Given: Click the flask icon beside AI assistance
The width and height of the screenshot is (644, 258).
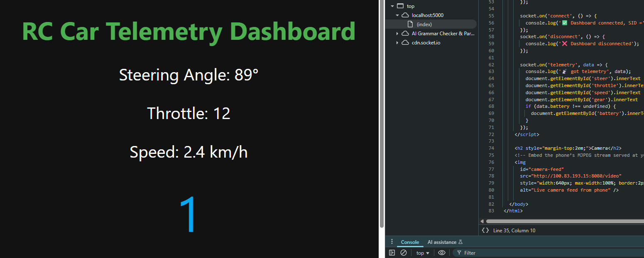Looking at the screenshot, I should coord(460,242).
